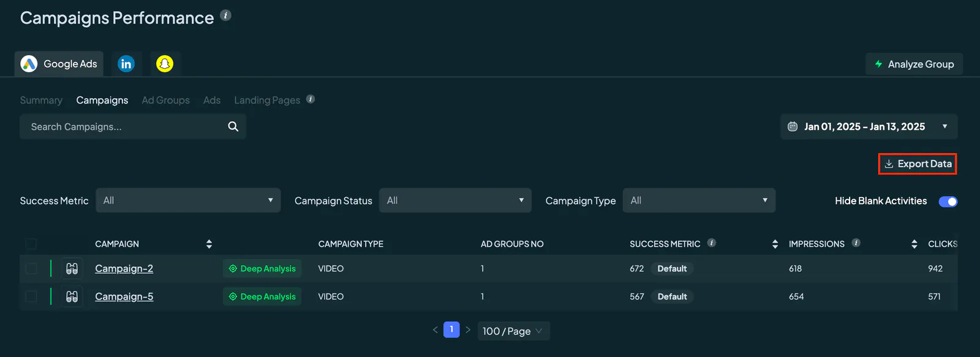Click the binoculars icon for Campaign-5

click(x=72, y=297)
